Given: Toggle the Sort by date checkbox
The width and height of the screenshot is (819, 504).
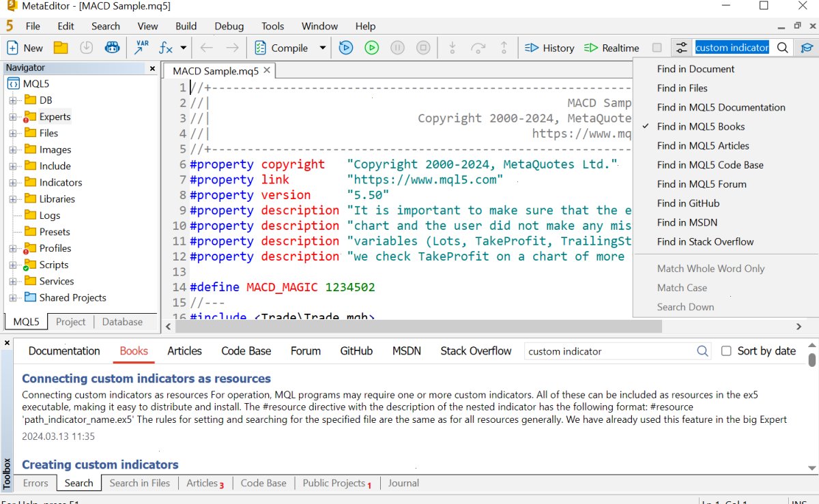Looking at the screenshot, I should pos(726,351).
